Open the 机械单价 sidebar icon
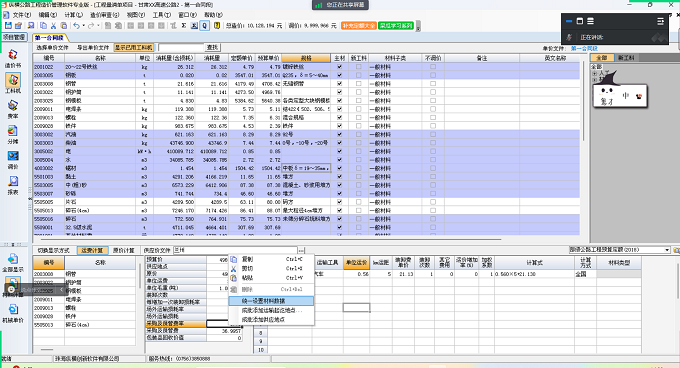This screenshot has height=368, width=680. [13, 313]
